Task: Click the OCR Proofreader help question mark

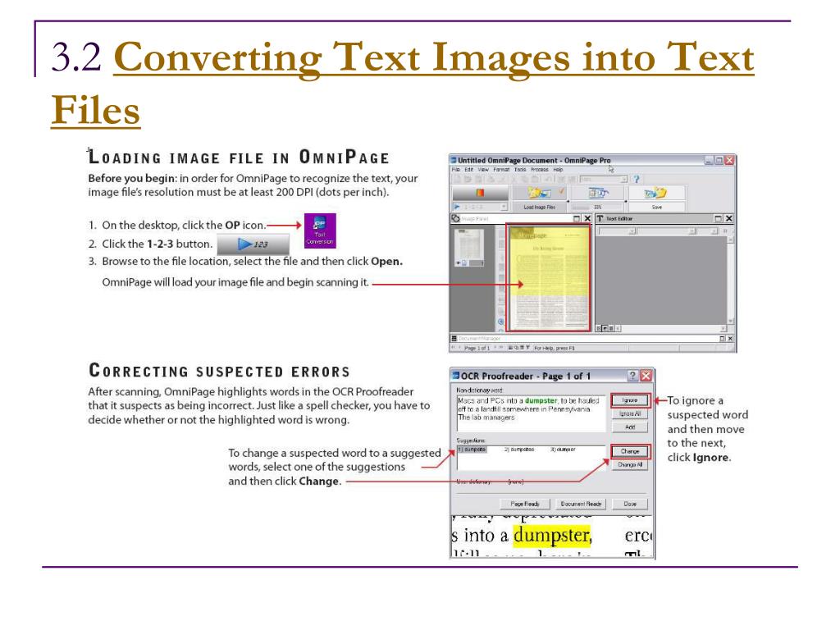Action: pos(632,376)
